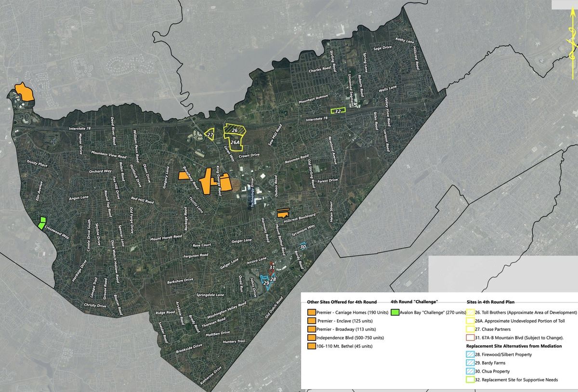Click legend text '106-110 Mt. Bethel (45 units)'
Screen dimensions: 578x392
pyautogui.click(x=344, y=346)
